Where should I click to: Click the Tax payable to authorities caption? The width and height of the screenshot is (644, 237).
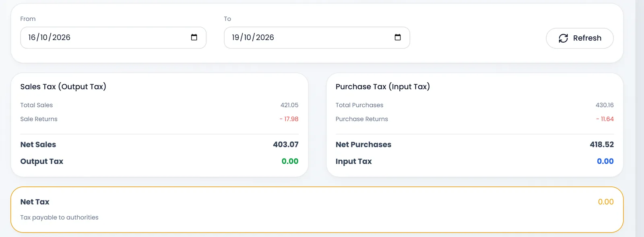[60, 217]
